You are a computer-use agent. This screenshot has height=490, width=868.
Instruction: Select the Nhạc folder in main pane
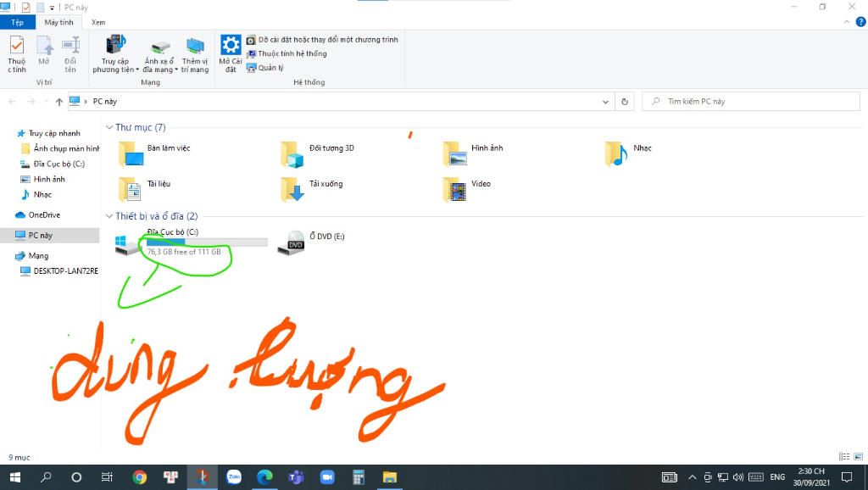(628, 153)
